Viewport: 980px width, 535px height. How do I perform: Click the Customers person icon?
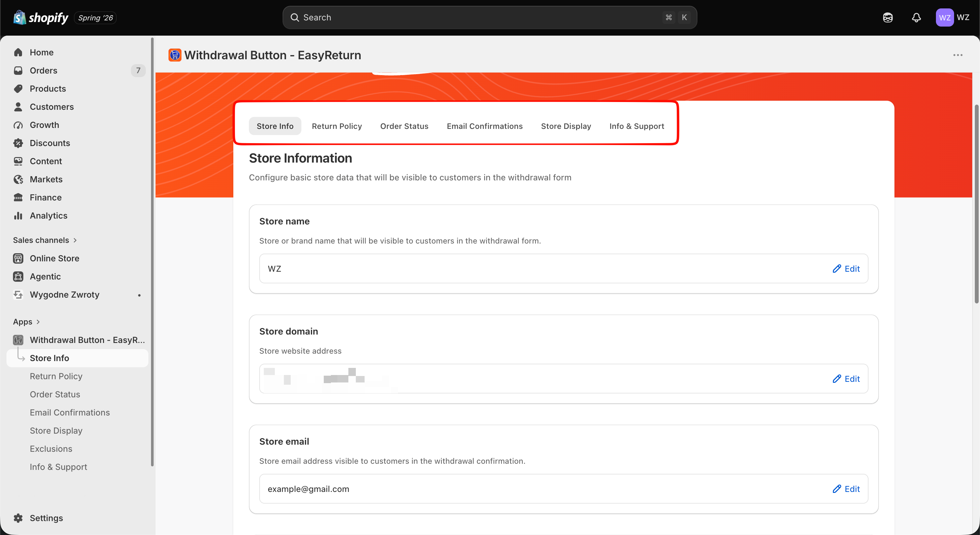tap(18, 107)
